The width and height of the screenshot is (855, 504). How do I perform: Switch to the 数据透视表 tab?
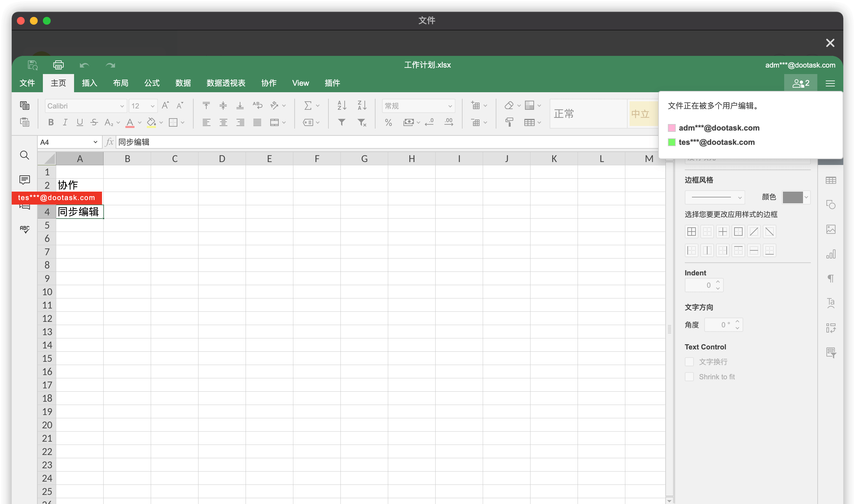click(226, 83)
